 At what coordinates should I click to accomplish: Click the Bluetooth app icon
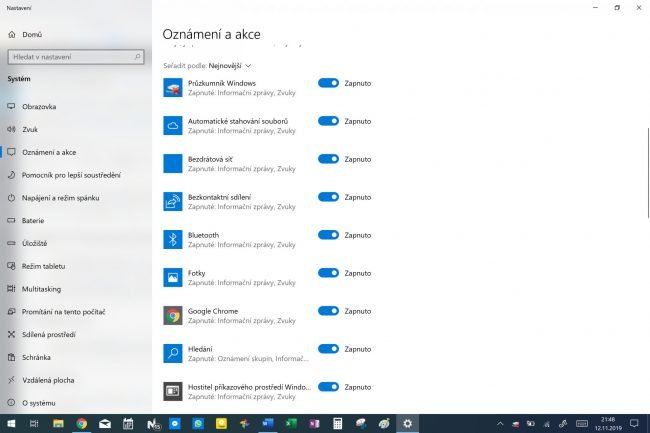point(172,239)
